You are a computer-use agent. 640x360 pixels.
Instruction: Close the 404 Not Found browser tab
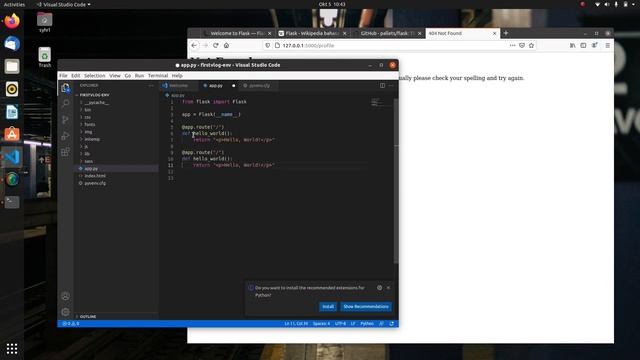pyautogui.click(x=495, y=33)
